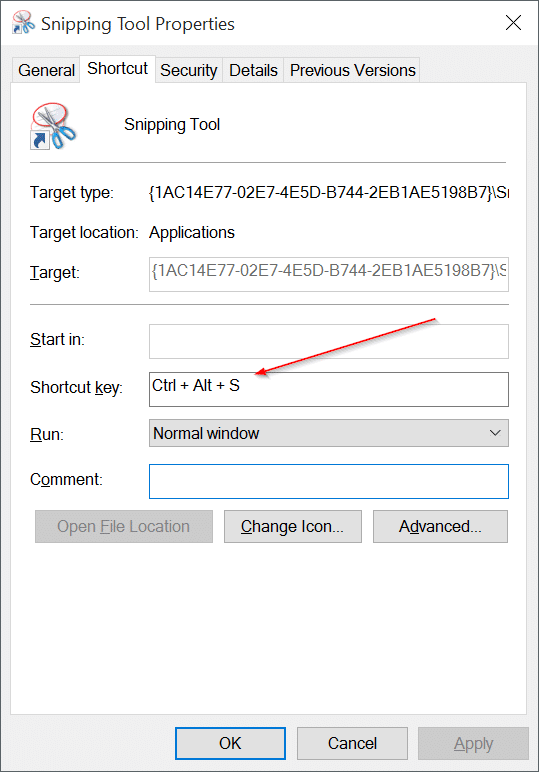Click the Cancel button

(352, 743)
